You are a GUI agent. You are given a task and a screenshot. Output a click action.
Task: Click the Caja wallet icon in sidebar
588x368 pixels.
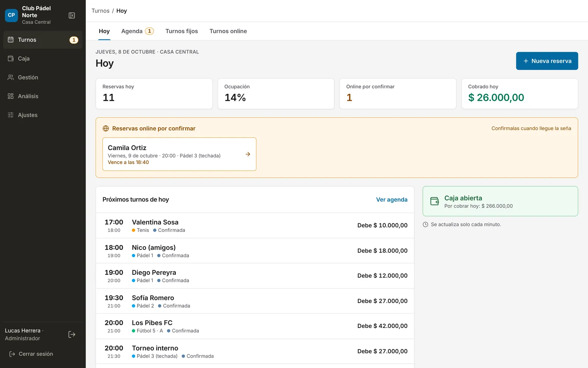pyautogui.click(x=11, y=59)
